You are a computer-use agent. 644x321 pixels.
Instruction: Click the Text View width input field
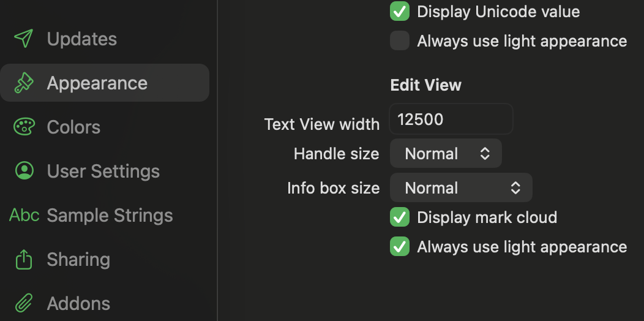[x=451, y=119]
